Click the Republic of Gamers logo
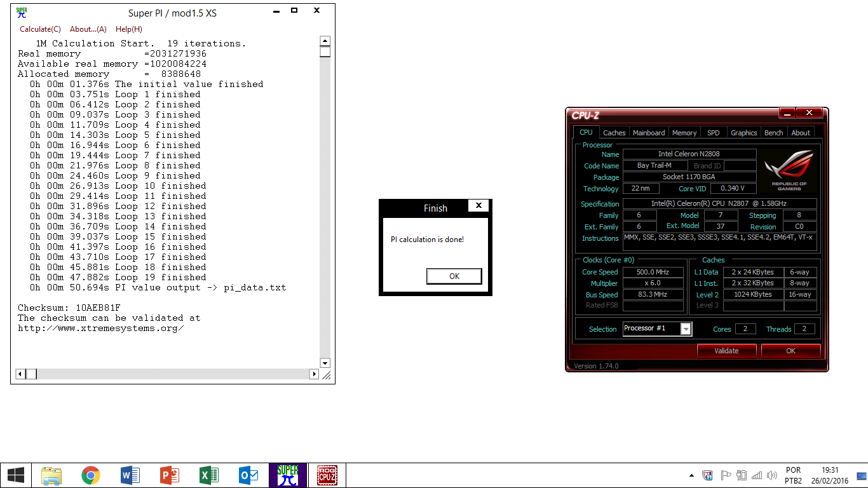 pos(789,170)
